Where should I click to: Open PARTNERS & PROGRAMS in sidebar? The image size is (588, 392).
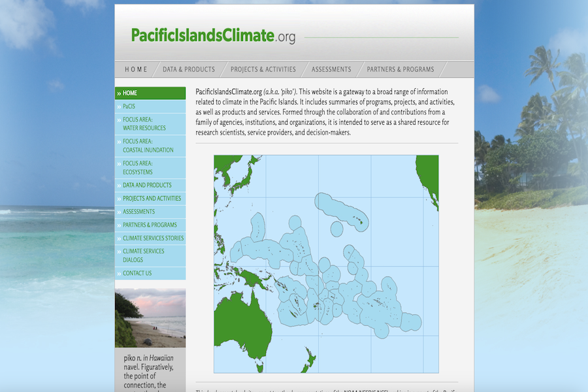pyautogui.click(x=150, y=225)
